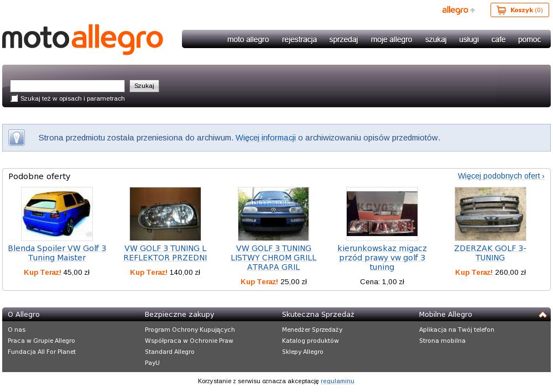Open 'Współpraca w Ochronie Praw' footer link

pos(189,341)
